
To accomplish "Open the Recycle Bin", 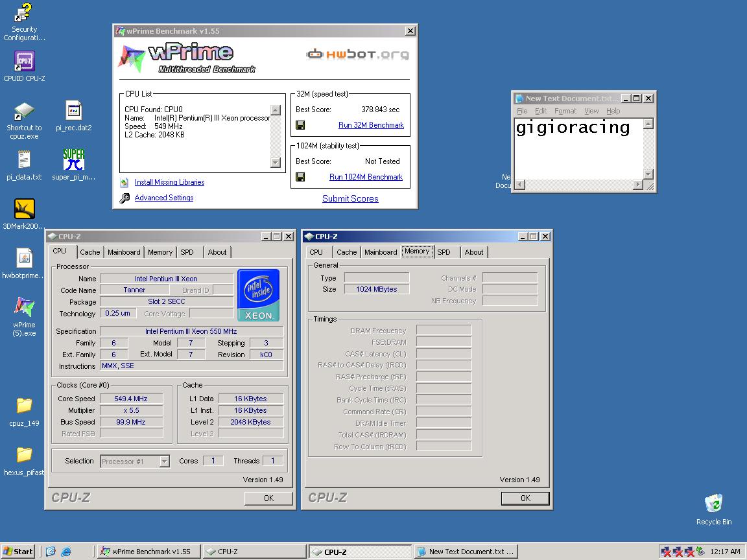I will click(714, 509).
